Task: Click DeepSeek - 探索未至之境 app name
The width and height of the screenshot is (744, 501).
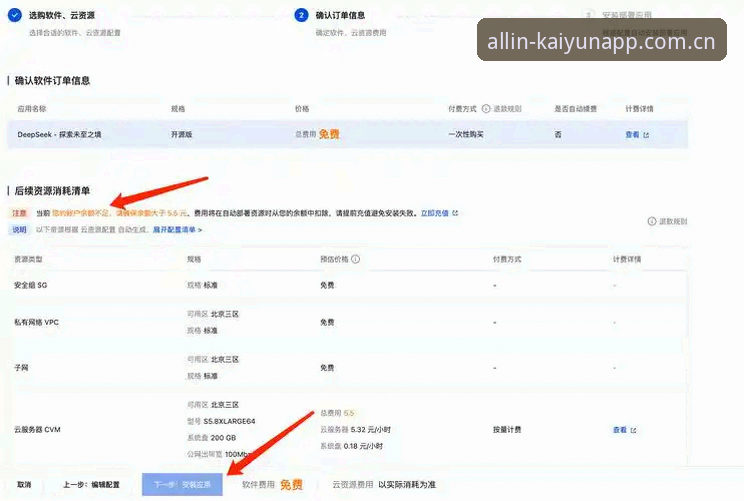Action: 59,134
